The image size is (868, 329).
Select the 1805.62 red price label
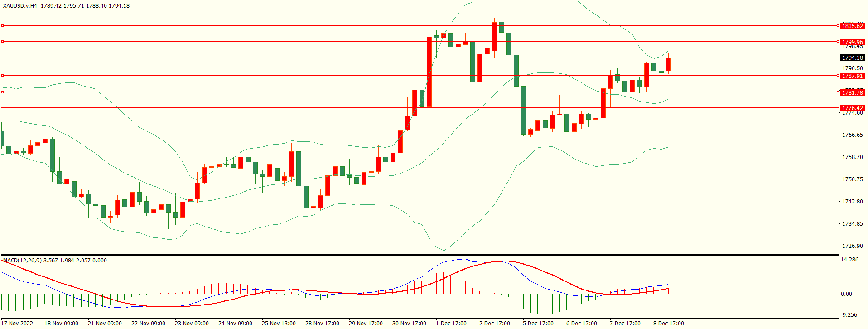852,26
